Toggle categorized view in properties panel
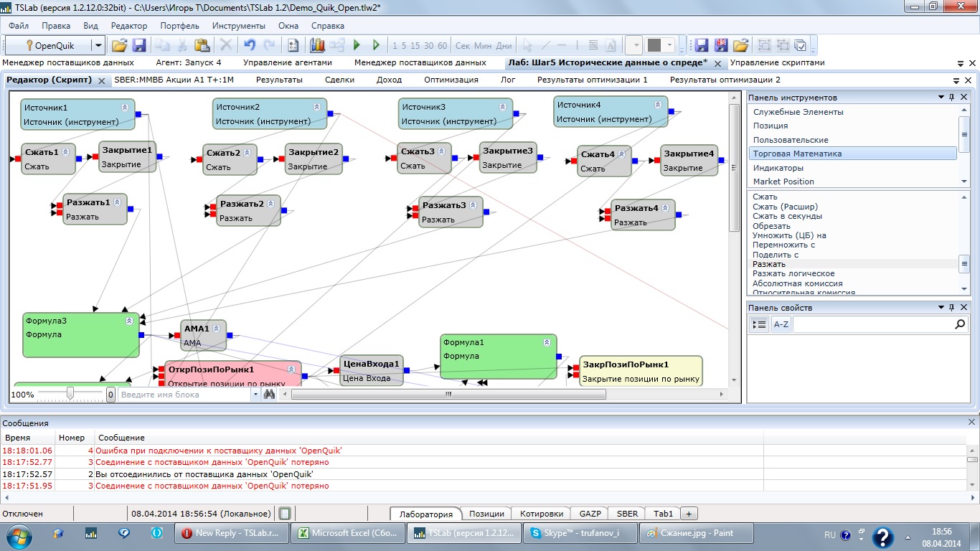980x551 pixels. 759,325
